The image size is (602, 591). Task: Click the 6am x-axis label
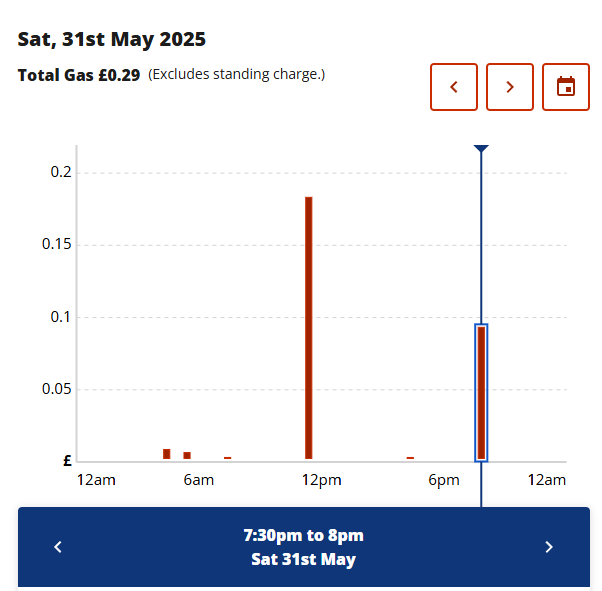pyautogui.click(x=198, y=480)
